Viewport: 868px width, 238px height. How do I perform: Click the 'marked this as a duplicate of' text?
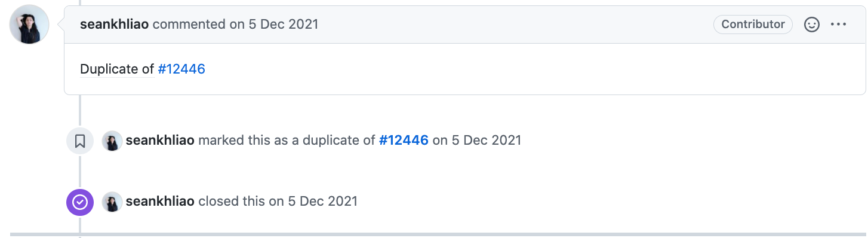287,141
